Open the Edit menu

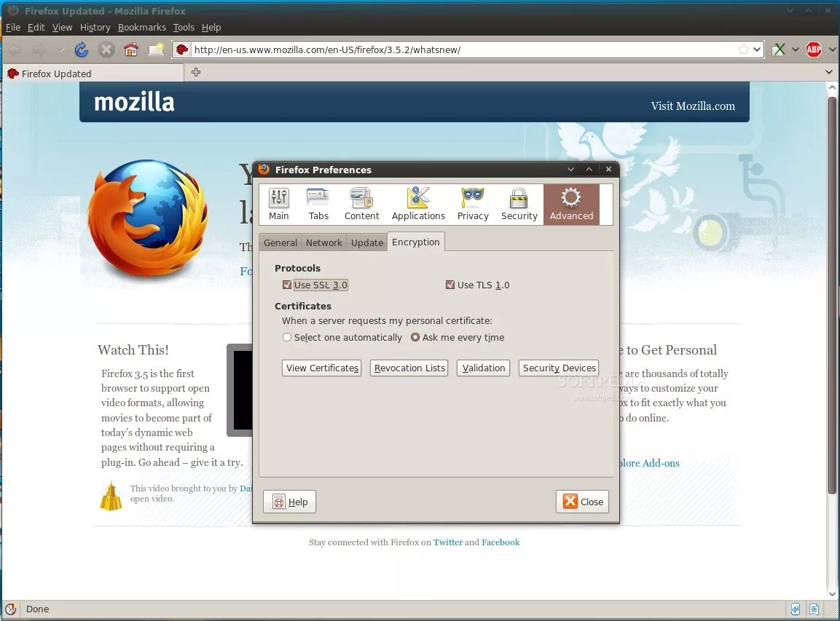(x=36, y=28)
